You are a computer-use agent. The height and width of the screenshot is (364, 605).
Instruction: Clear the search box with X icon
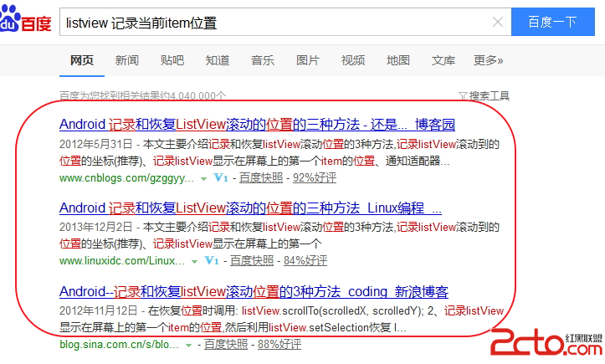[x=498, y=22]
